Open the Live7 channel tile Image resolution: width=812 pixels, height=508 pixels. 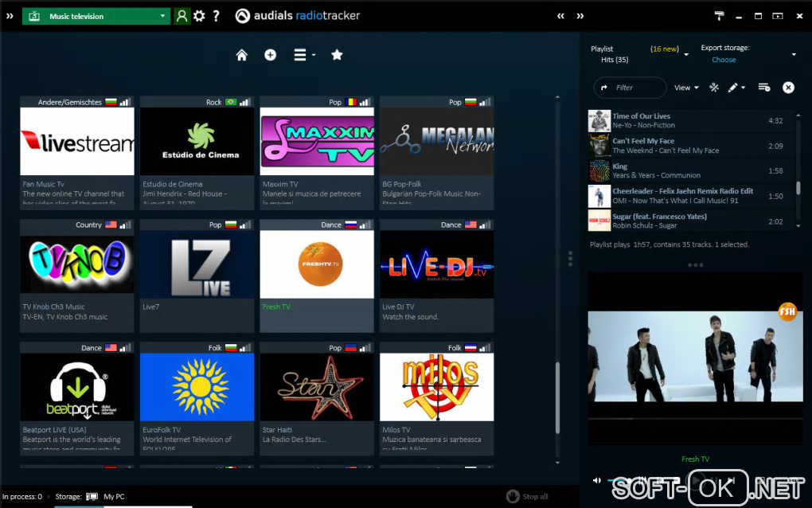click(197, 275)
